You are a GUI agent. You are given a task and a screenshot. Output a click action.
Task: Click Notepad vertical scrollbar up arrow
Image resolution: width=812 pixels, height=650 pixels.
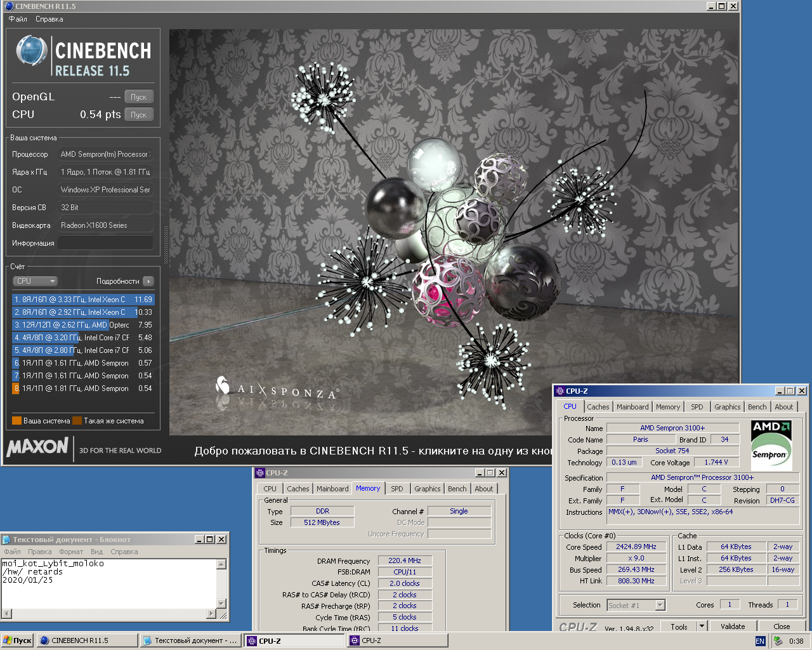221,564
